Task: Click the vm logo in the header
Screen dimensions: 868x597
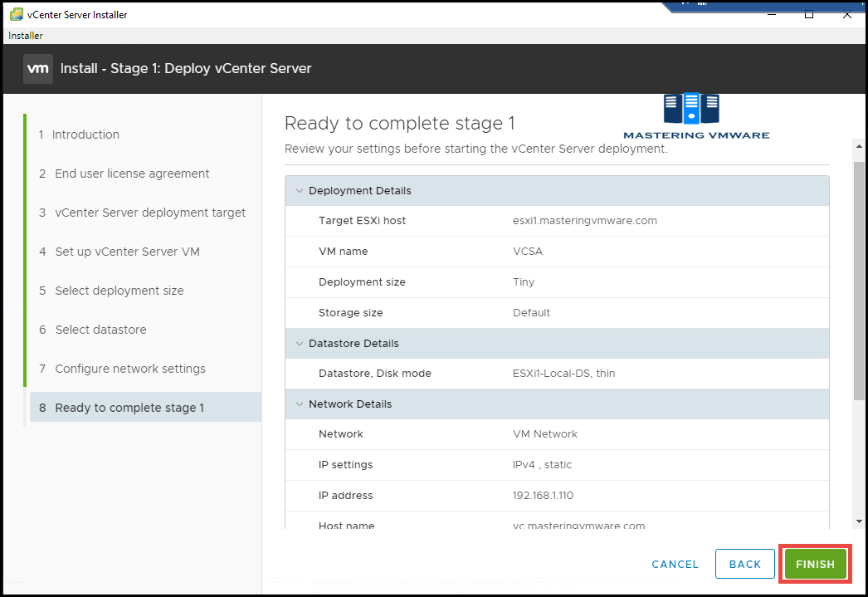Action: coord(37,69)
